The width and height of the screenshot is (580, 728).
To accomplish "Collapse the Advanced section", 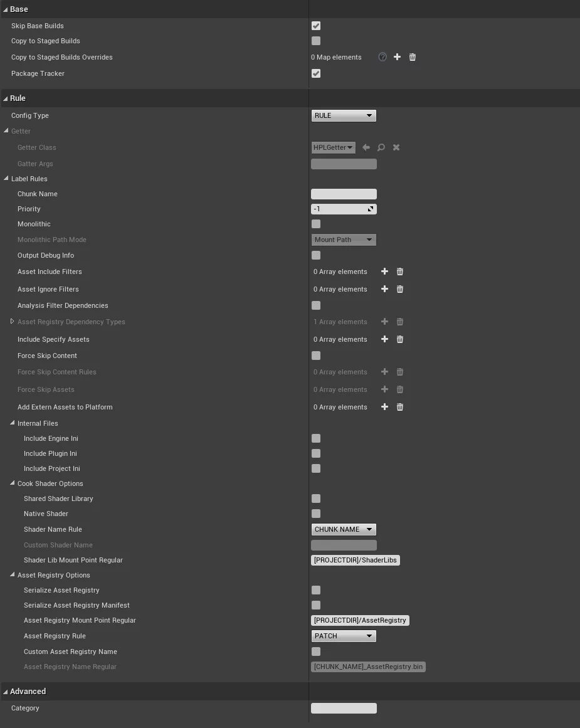I will click(6, 692).
